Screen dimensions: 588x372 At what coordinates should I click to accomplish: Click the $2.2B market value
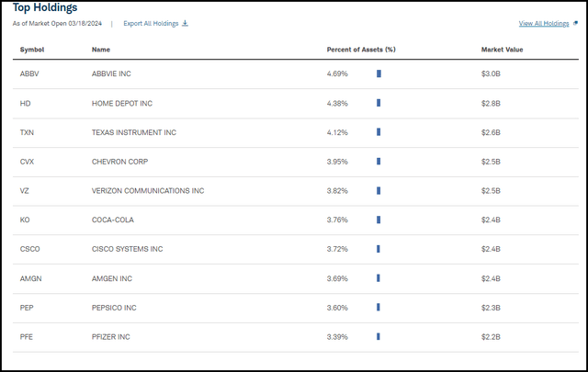[491, 337]
